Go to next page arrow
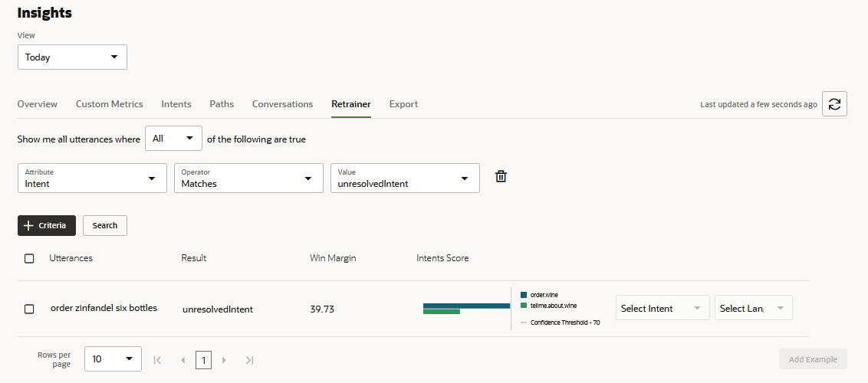 [224, 360]
